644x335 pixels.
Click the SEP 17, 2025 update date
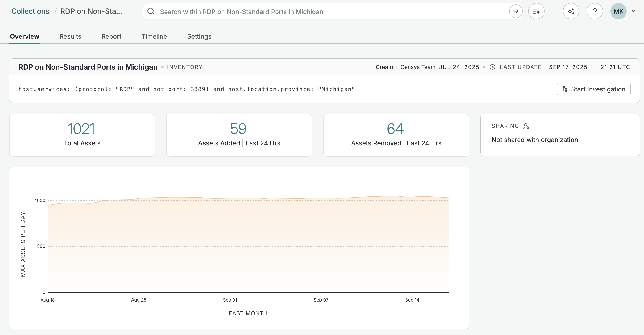pos(568,67)
